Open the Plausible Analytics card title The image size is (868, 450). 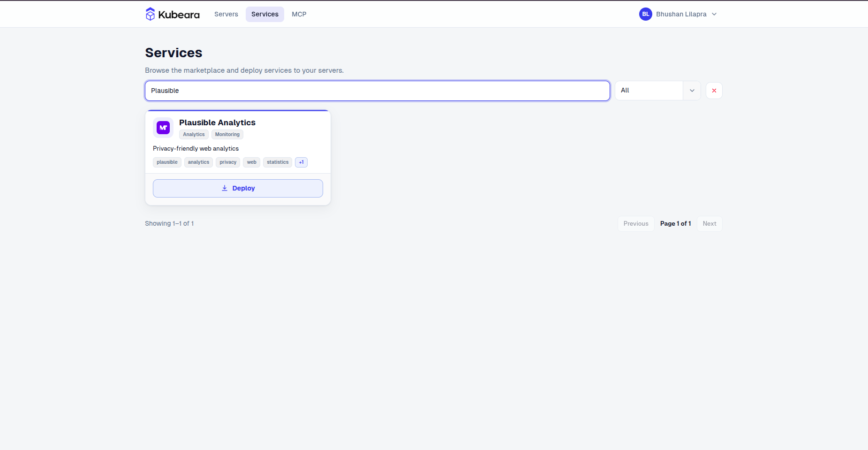coord(217,122)
